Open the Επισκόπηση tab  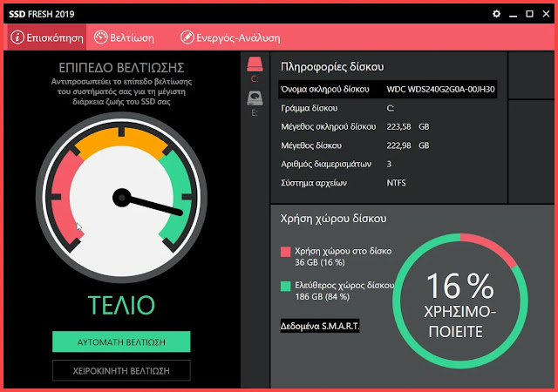pyautogui.click(x=46, y=37)
